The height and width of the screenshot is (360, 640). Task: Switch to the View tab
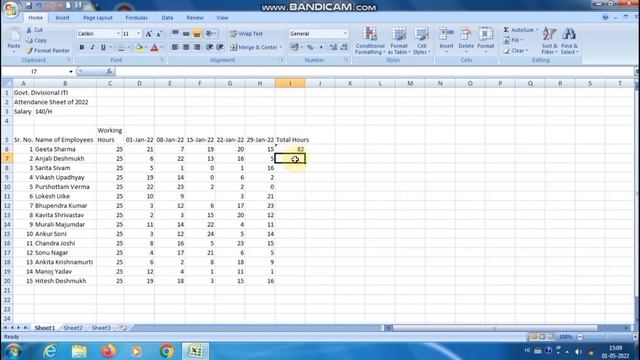click(x=222, y=18)
